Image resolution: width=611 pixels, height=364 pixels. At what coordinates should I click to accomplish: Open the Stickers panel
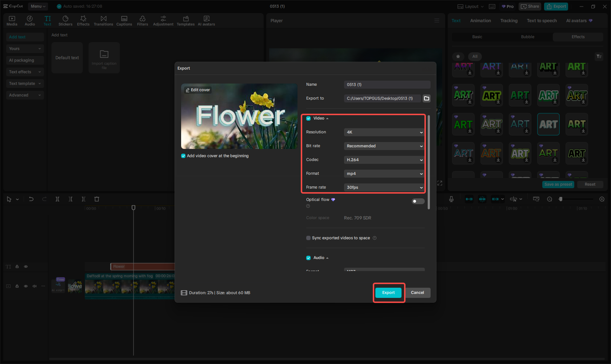coord(65,21)
